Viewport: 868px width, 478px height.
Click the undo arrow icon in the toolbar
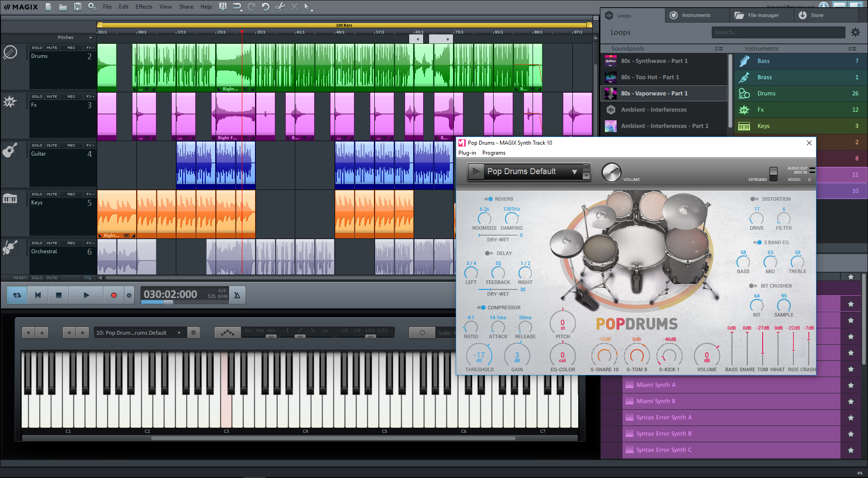pos(266,7)
